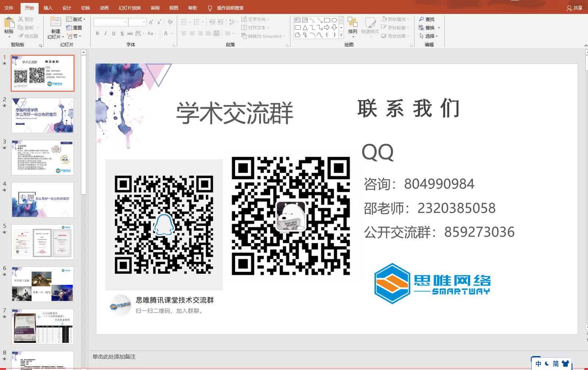Open the Layout (版式) dropdown
The width and height of the screenshot is (588, 370).
[76, 19]
